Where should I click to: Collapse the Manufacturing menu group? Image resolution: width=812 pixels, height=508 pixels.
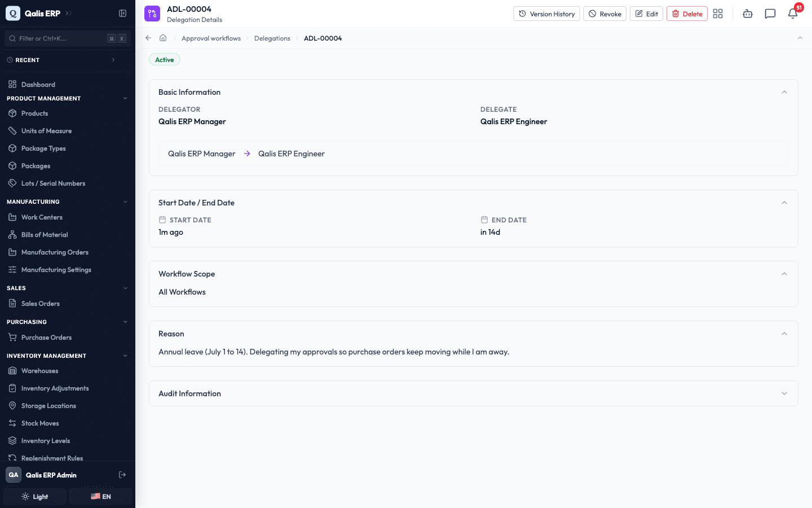click(125, 202)
